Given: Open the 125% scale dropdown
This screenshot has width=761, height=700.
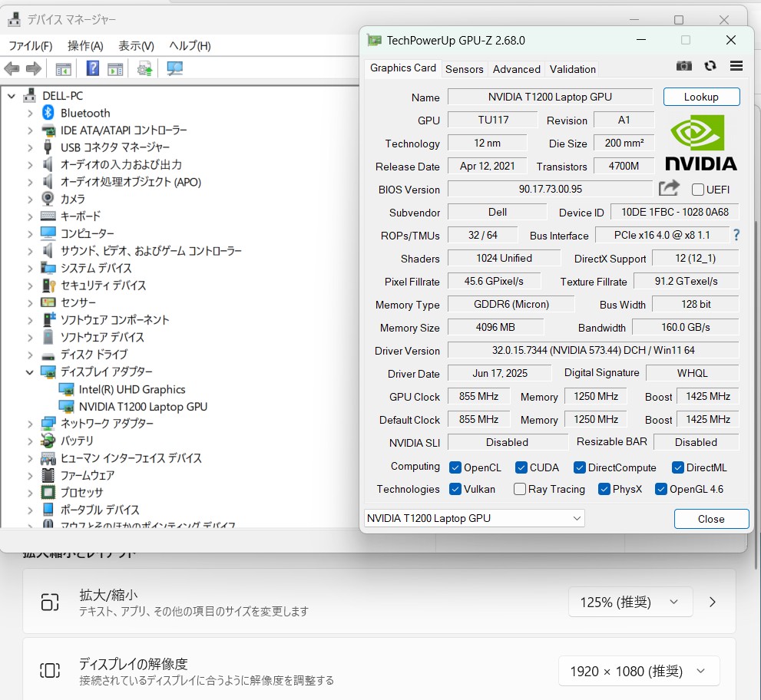Looking at the screenshot, I should click(630, 602).
